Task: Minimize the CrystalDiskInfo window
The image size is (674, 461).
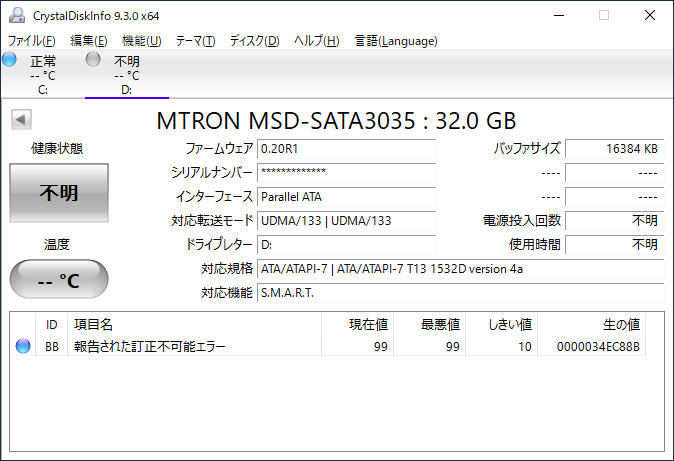Action: [559, 15]
